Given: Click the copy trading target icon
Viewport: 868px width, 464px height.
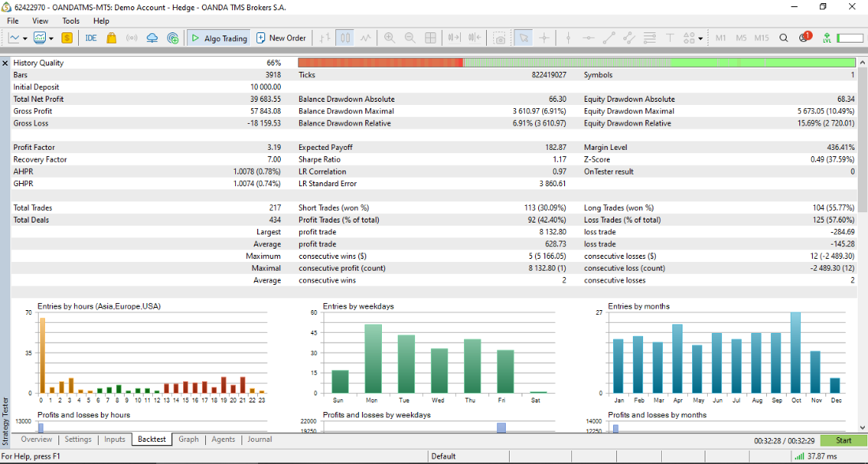Looking at the screenshot, I should point(173,38).
